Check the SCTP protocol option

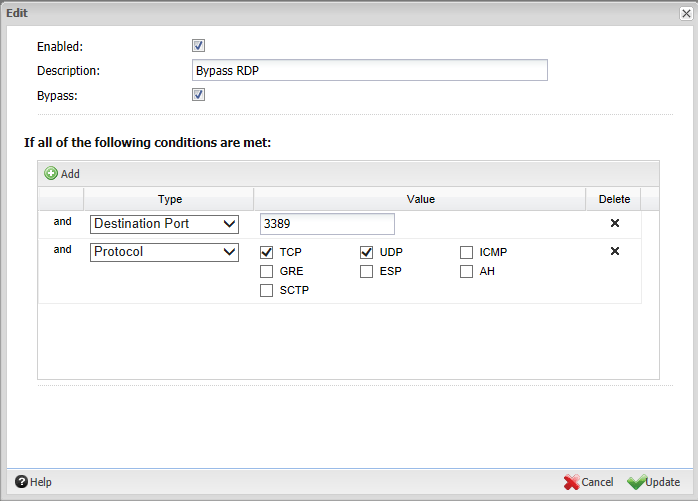coord(267,291)
